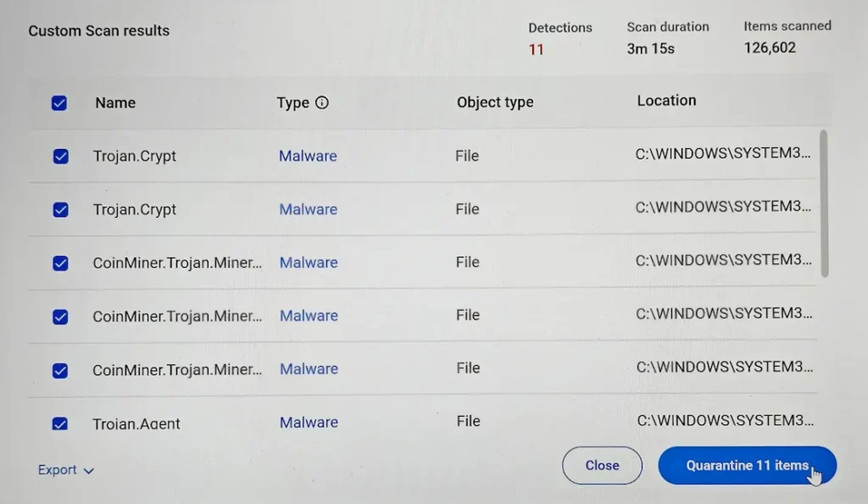Screen dimensions: 868x504
Task: Uncheck the first Trojan.Crypt result
Action: (x=59, y=156)
